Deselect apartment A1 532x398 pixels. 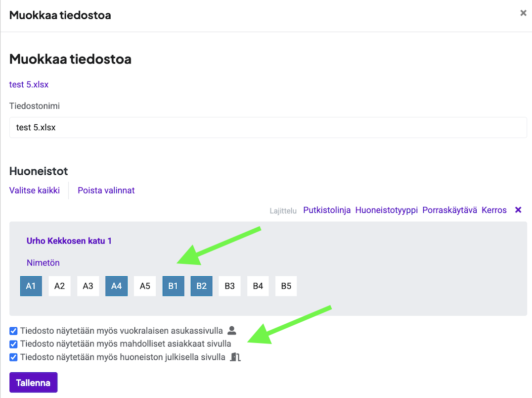31,286
